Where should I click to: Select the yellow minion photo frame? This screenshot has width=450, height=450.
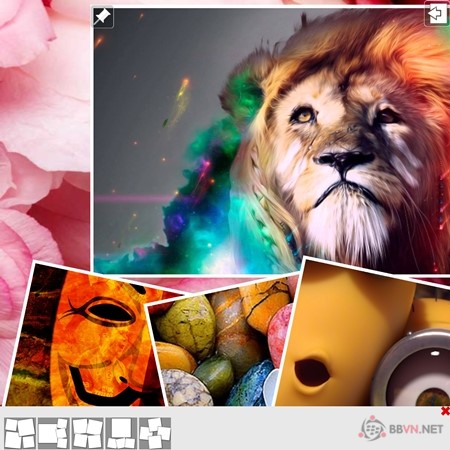point(363,333)
